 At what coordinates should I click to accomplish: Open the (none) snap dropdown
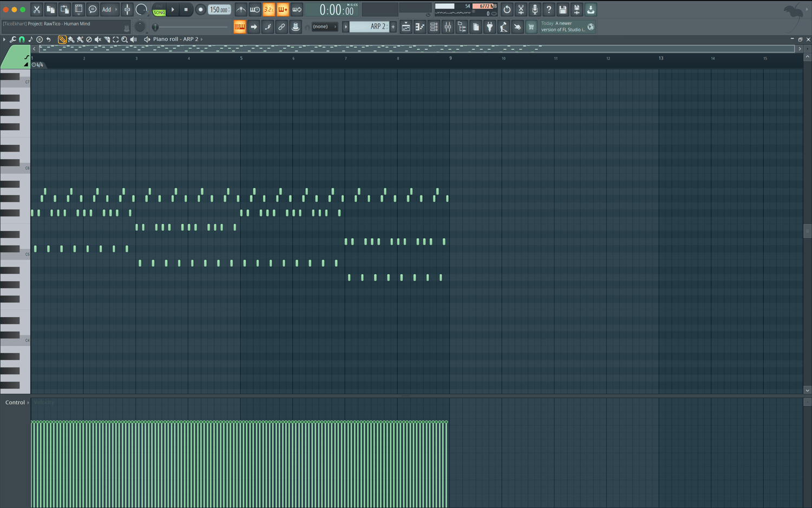(325, 27)
